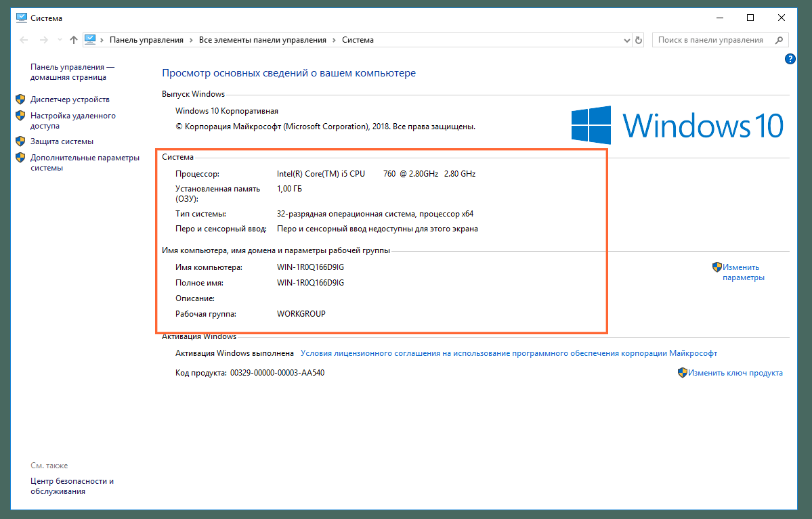Click inside the Поиск в панели управления field

coord(711,39)
